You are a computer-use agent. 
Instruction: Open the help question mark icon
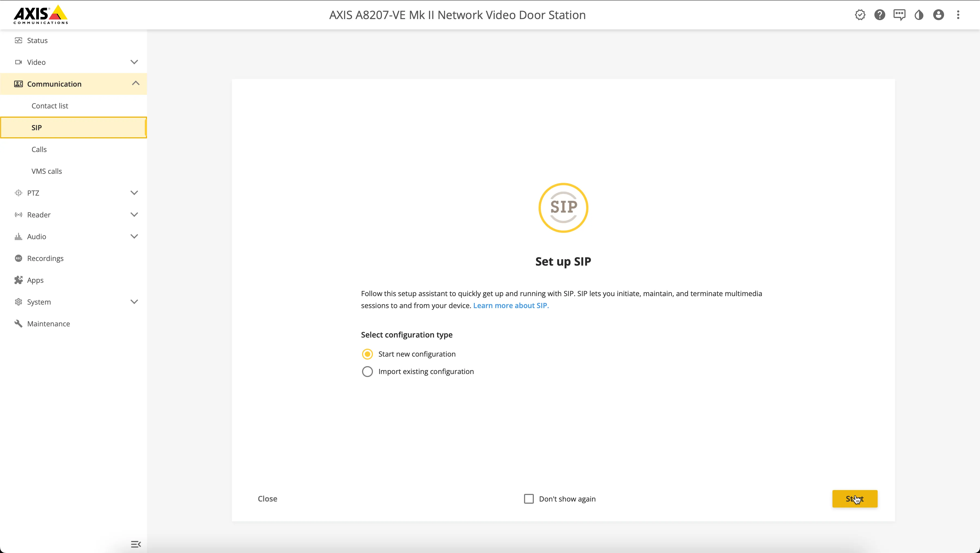pos(880,15)
